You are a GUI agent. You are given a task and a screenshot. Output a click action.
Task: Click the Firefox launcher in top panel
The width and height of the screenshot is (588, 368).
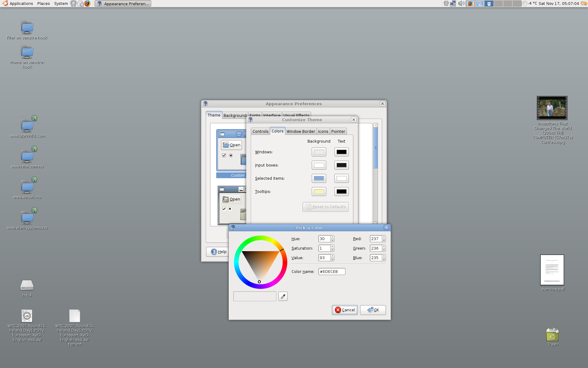[x=88, y=3]
